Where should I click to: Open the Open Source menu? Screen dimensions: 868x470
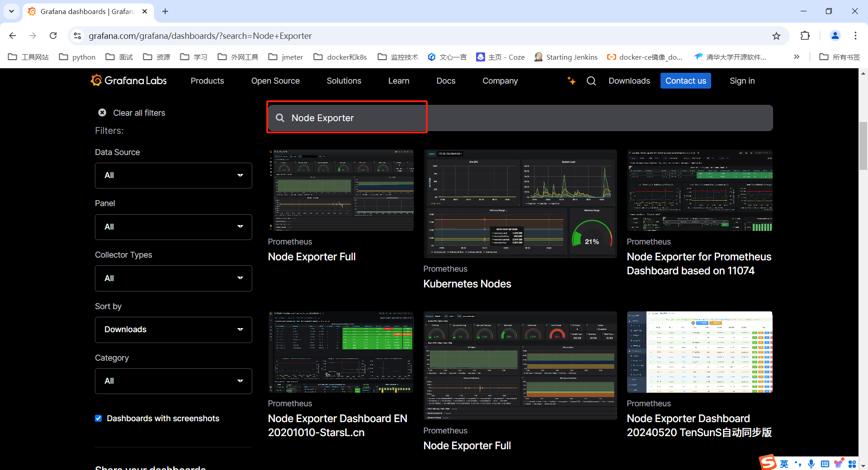pyautogui.click(x=275, y=81)
